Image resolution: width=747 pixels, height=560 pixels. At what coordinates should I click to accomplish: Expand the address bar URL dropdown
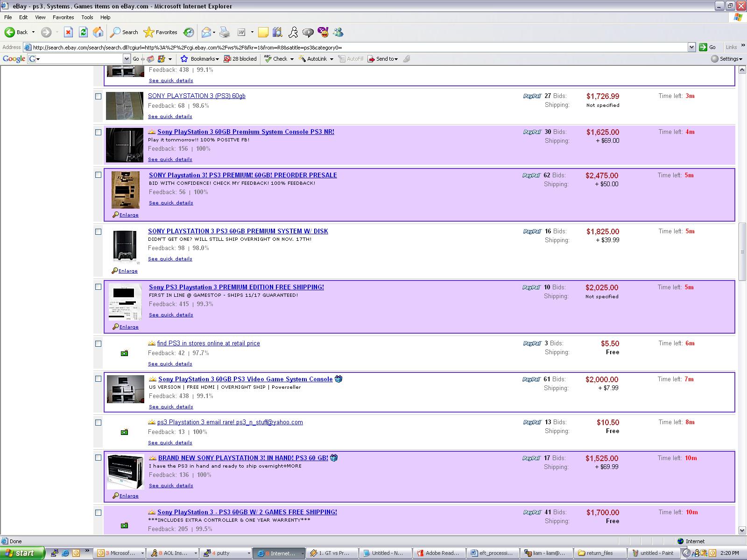point(691,47)
